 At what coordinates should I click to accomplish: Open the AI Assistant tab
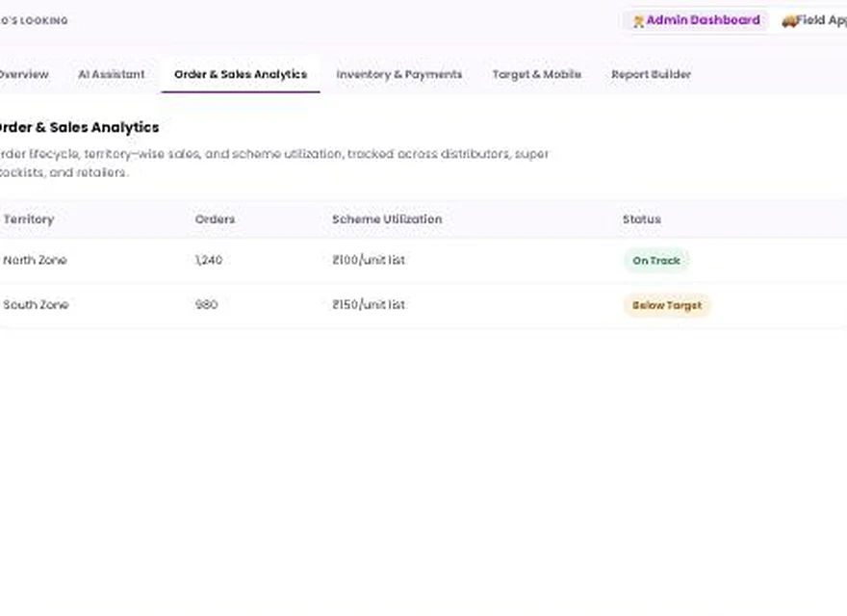click(x=112, y=74)
